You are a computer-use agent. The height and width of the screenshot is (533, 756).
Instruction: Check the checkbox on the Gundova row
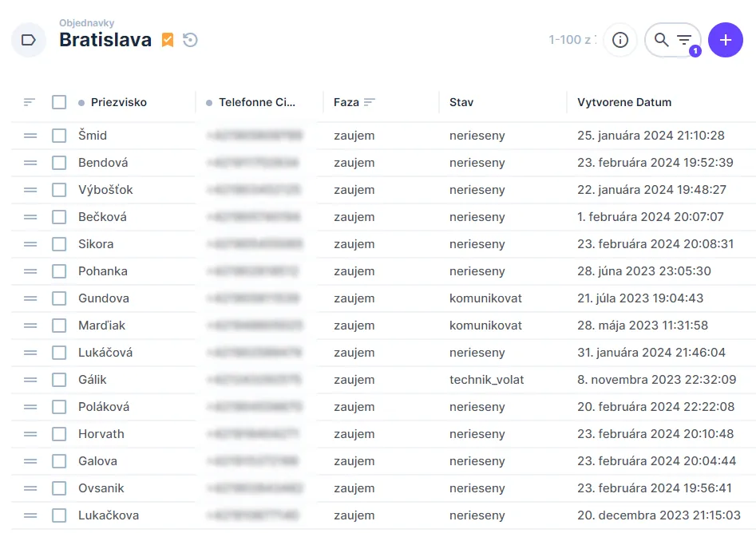(x=58, y=298)
